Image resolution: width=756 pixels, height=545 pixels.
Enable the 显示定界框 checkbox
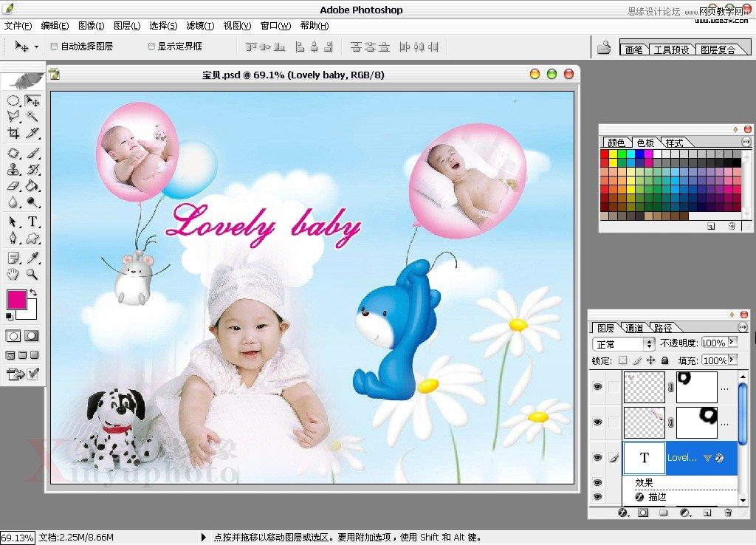tap(151, 46)
